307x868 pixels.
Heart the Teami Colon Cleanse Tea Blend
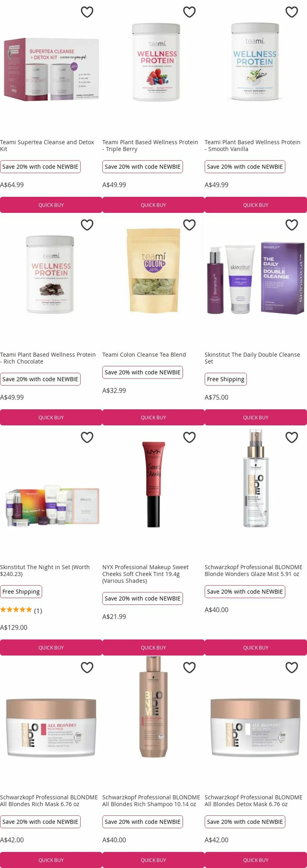pyautogui.click(x=189, y=225)
